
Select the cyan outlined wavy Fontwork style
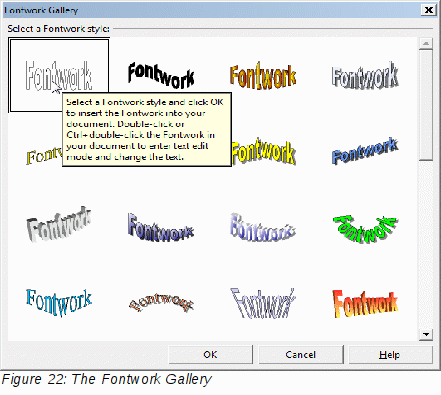coord(59,303)
